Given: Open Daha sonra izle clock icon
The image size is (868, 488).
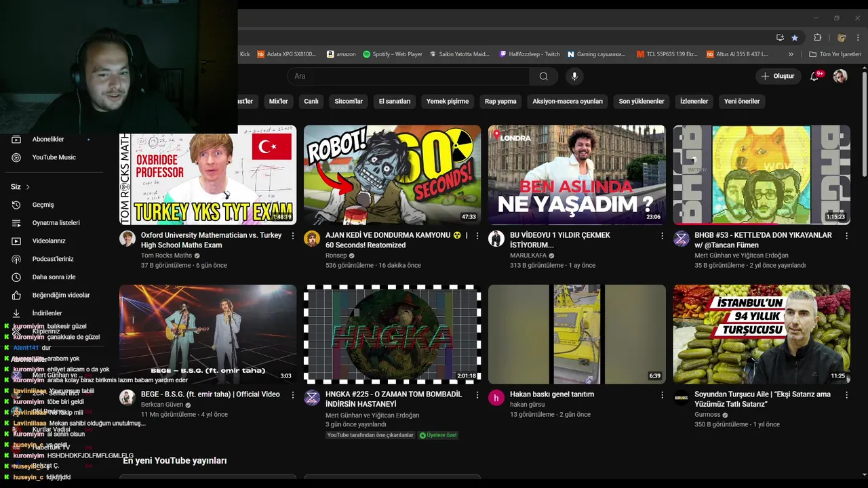Looking at the screenshot, I should (x=16, y=277).
